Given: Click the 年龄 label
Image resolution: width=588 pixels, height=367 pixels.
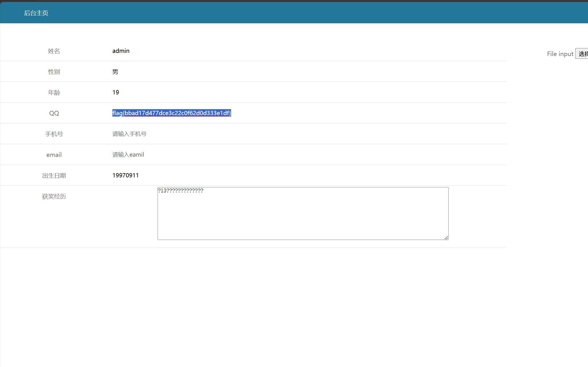Looking at the screenshot, I should pos(54,93).
